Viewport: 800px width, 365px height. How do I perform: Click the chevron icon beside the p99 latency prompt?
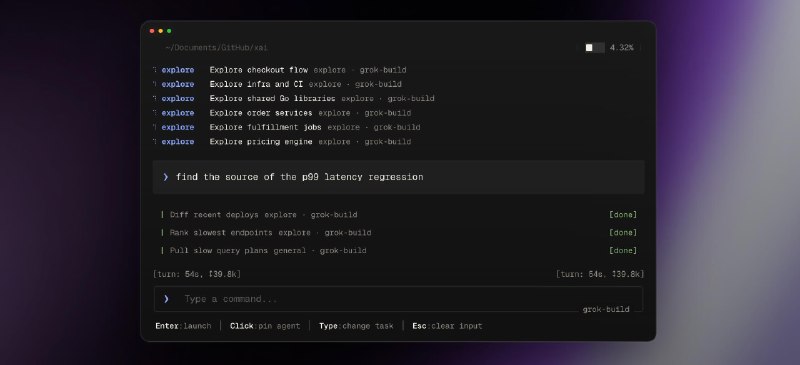coord(166,177)
